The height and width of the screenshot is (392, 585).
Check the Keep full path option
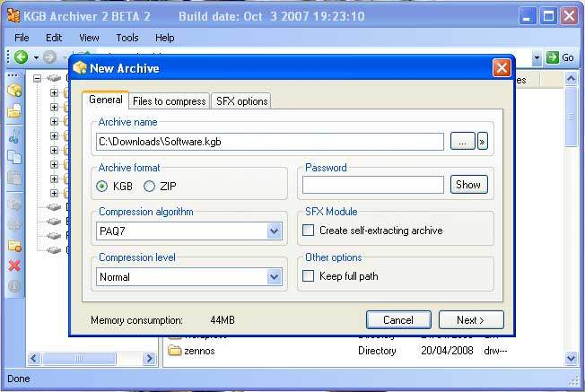point(309,276)
